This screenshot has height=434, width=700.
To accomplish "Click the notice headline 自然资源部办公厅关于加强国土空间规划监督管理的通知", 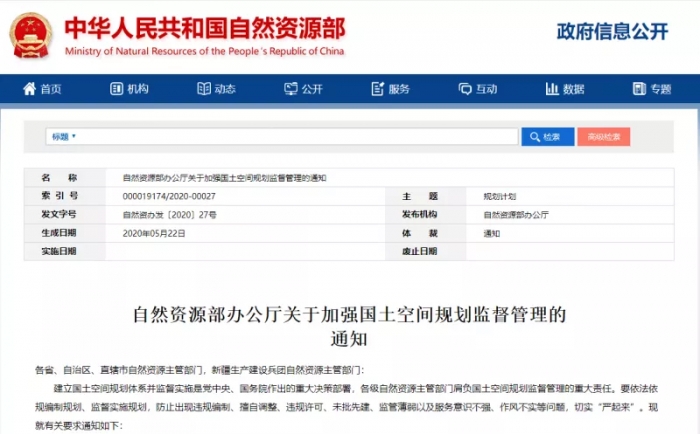I will pos(350,326).
